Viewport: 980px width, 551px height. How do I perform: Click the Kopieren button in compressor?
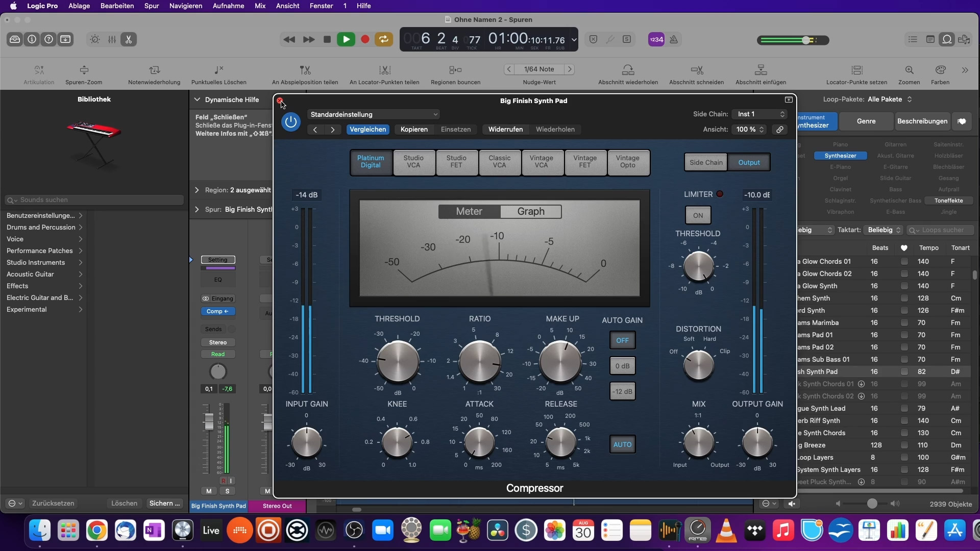point(414,129)
